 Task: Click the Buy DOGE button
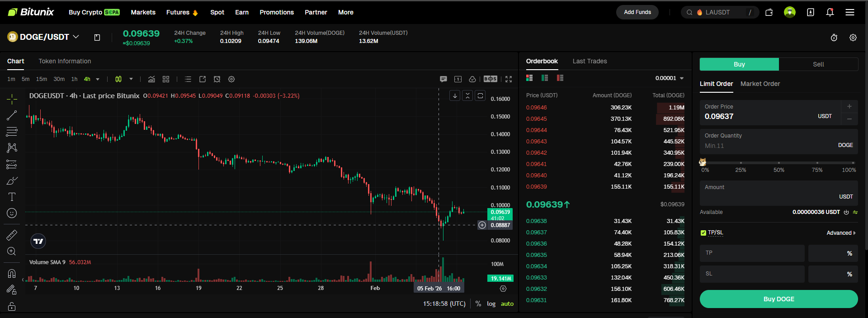tap(778, 299)
